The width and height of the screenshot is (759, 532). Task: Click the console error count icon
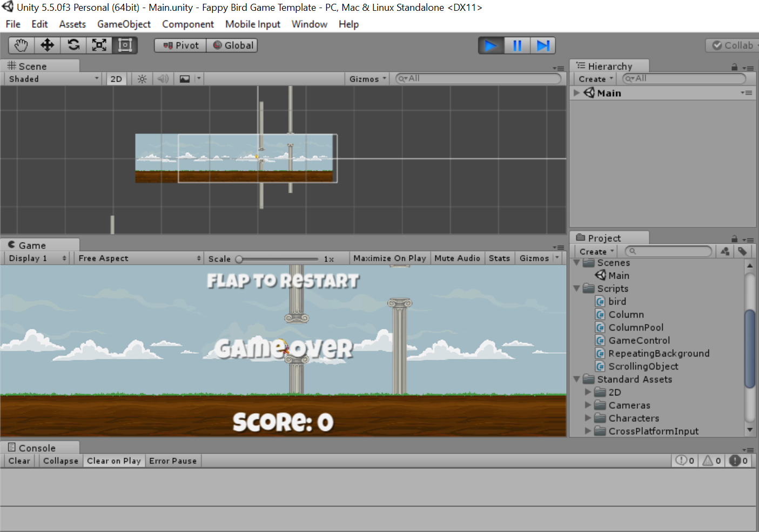coord(738,461)
